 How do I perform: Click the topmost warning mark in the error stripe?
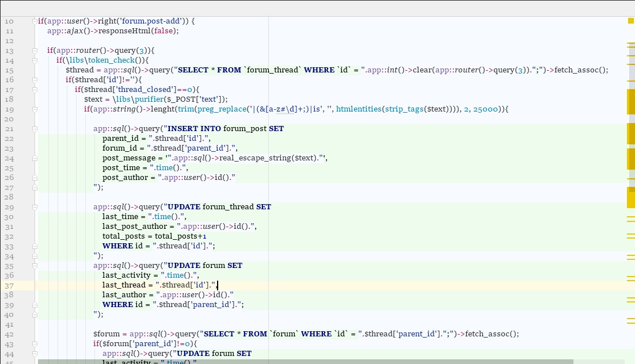click(x=630, y=43)
